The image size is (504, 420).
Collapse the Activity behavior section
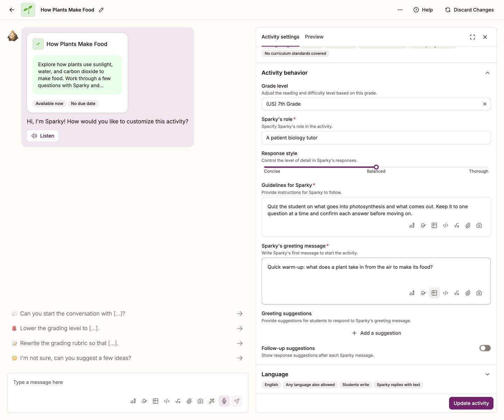(488, 73)
